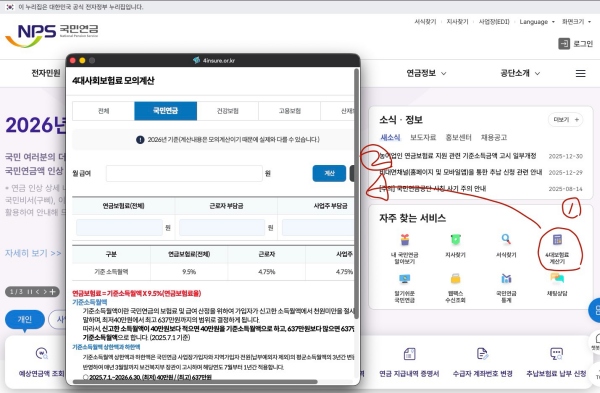Switch to the 홍보센터 news tab
The width and height of the screenshot is (600, 393).
pos(458,137)
